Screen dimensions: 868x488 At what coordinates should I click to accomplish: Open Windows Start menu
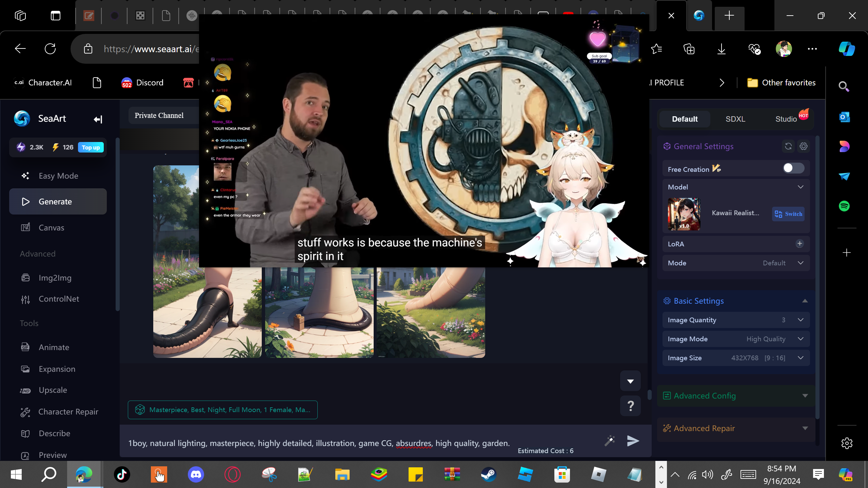16,474
